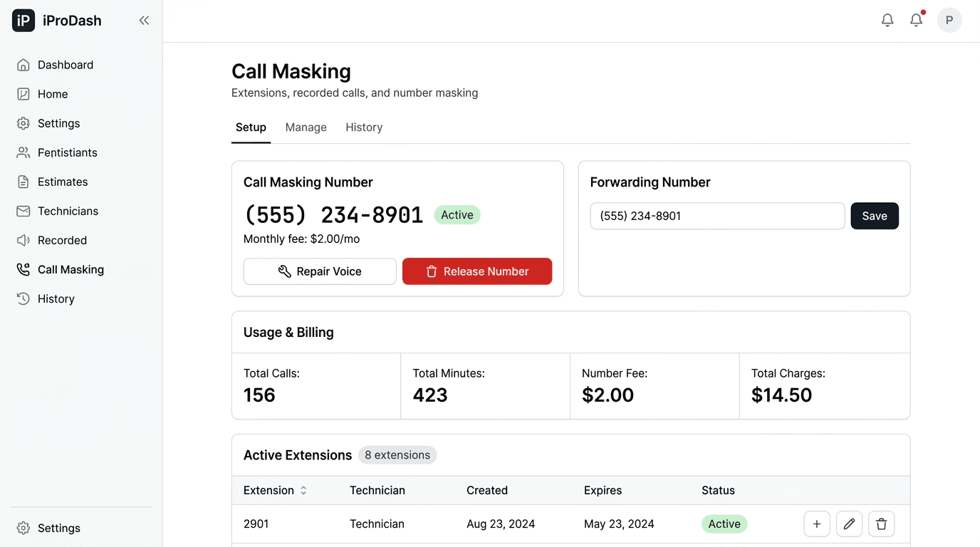
Task: Click the notification bell with red badge
Action: tap(916, 20)
